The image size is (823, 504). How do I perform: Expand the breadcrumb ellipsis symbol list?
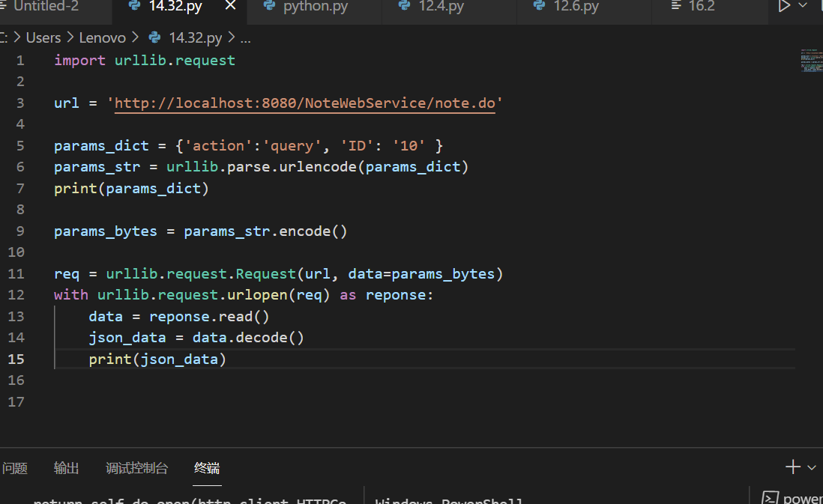[245, 37]
